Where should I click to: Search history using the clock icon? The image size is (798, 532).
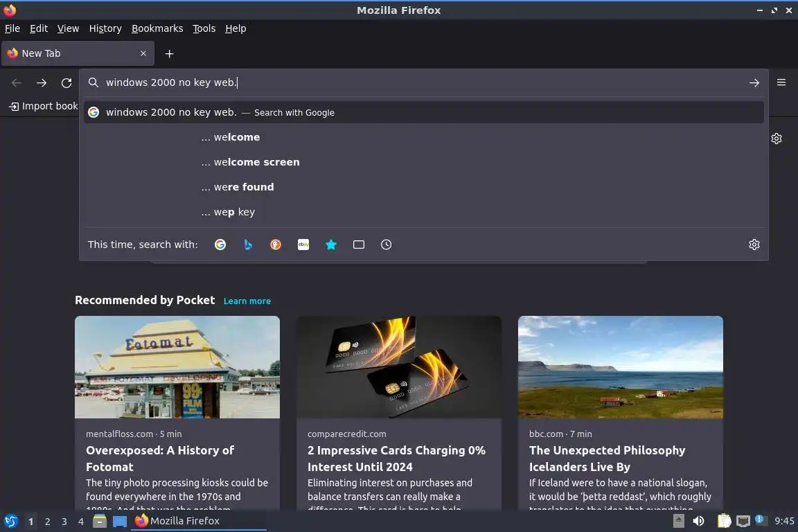(387, 245)
